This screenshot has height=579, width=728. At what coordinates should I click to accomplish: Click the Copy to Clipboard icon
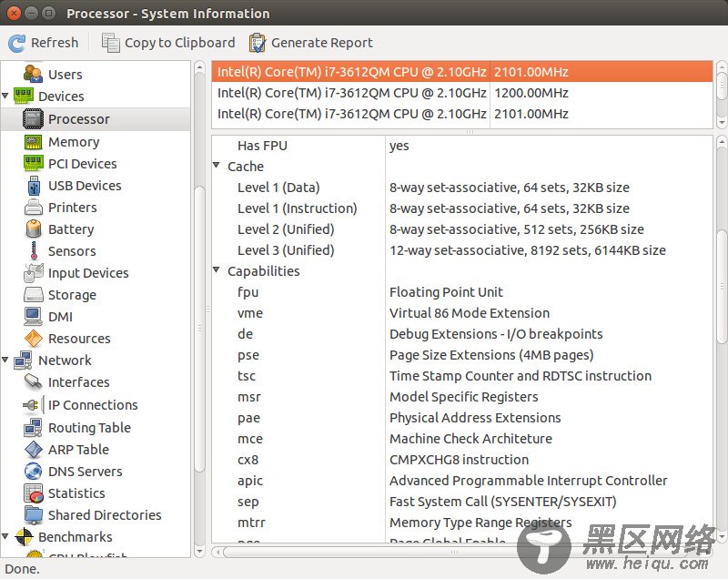[x=110, y=43]
